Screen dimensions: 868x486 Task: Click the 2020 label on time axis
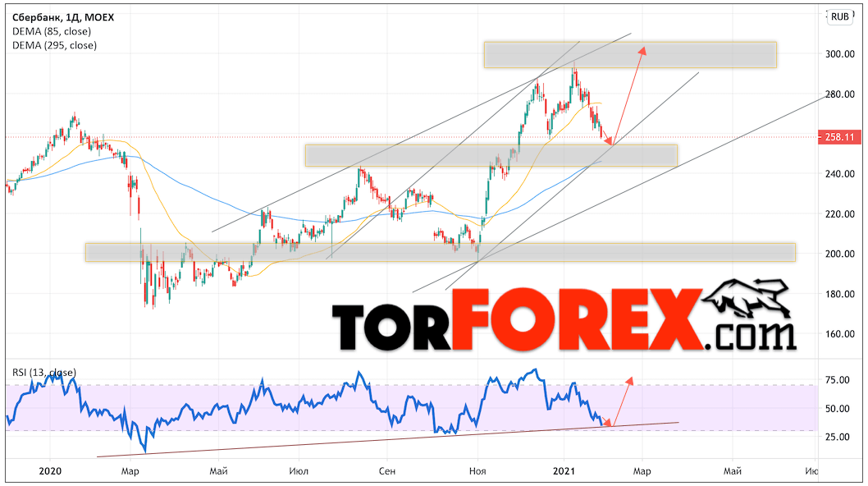click(x=50, y=471)
